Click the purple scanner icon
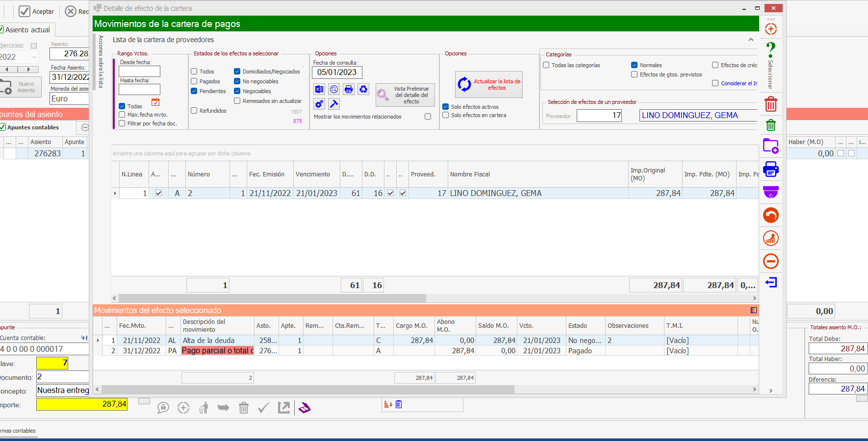This screenshot has width=868, height=441. pos(305,408)
